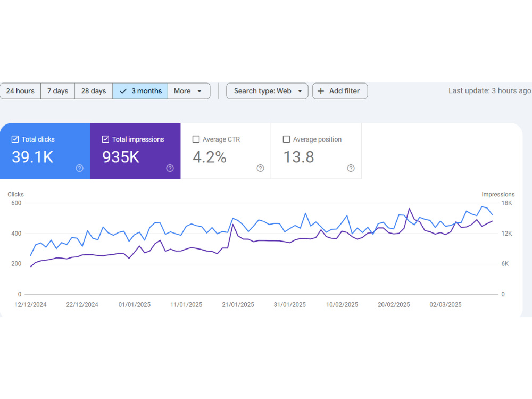This screenshot has width=532, height=399.
Task: Click the 18K impressions axis value
Action: coord(506,203)
